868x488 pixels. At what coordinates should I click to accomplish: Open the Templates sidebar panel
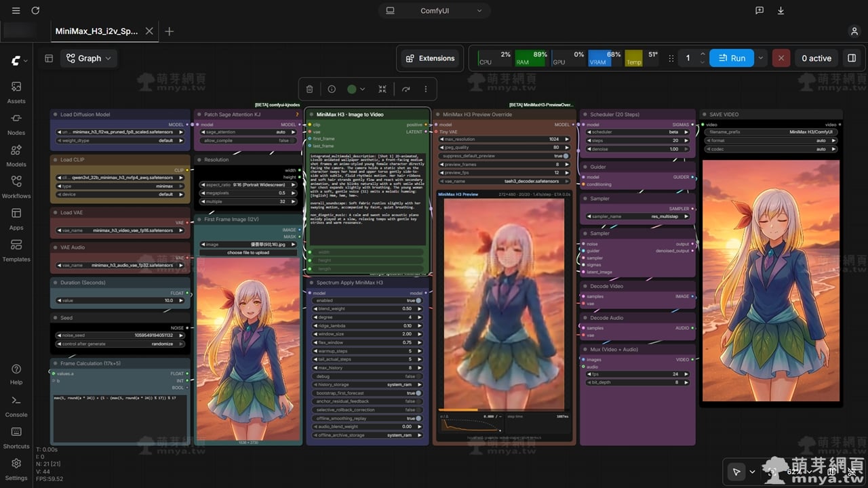[16, 250]
